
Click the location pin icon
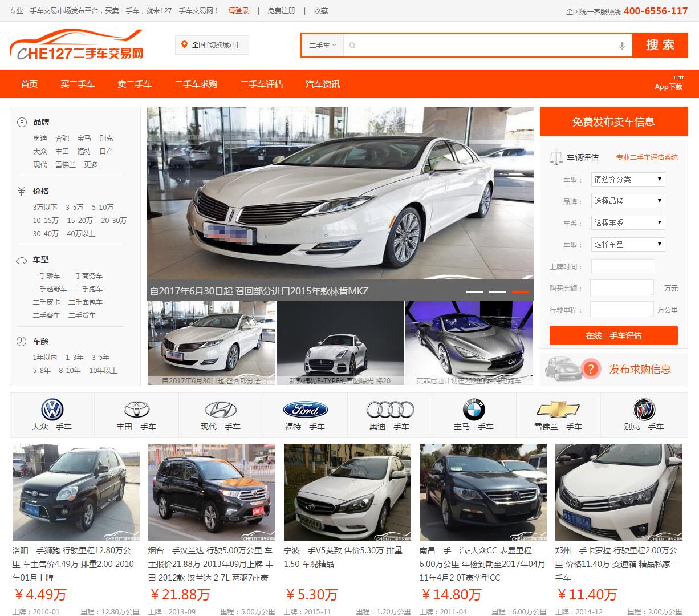pyautogui.click(x=184, y=44)
